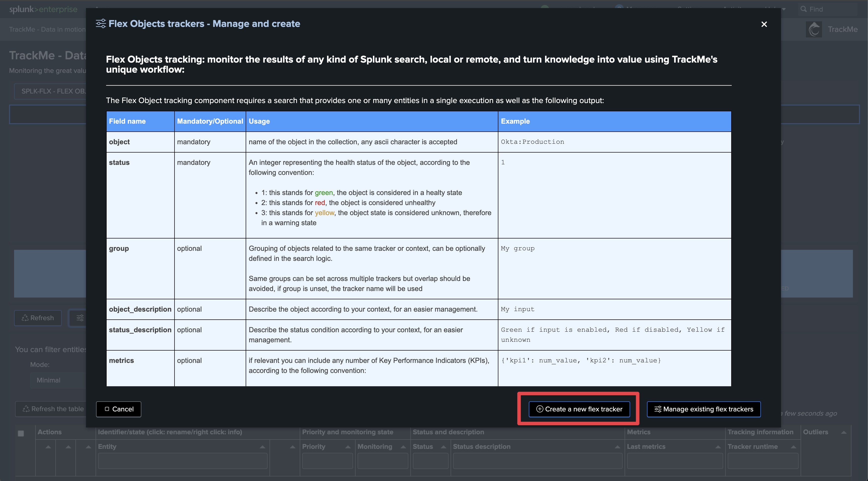
Task: Click the Create a new flex tracker button
Action: pos(579,409)
